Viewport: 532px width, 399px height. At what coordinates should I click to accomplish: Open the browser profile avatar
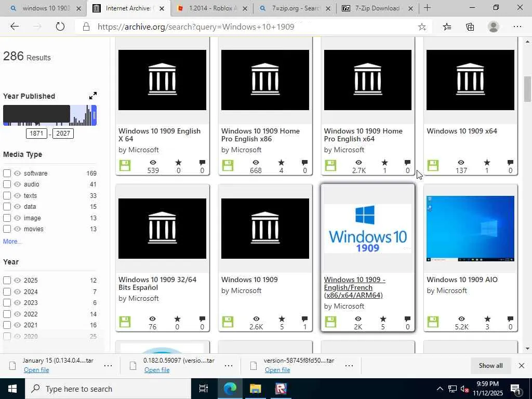[x=494, y=27]
